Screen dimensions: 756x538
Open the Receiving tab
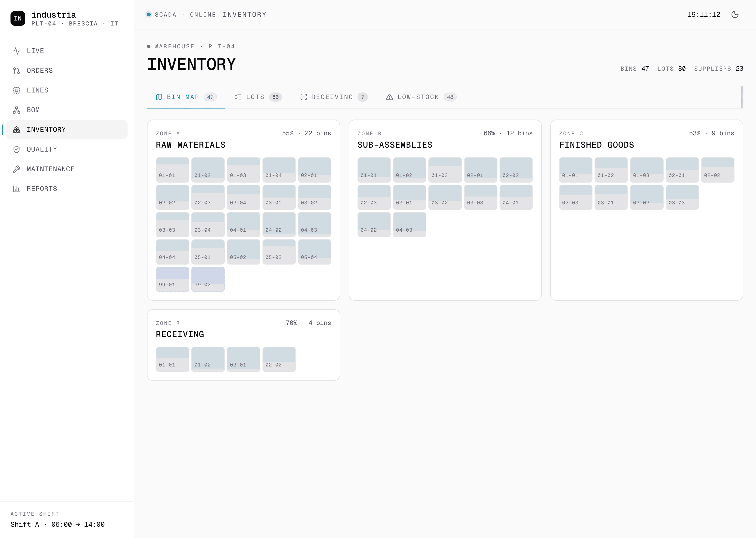[x=334, y=97]
